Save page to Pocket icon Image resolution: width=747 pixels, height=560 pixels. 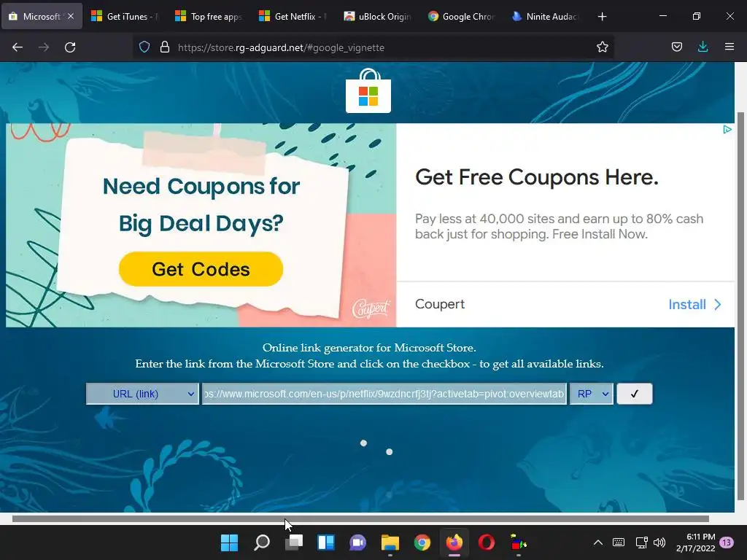tap(676, 47)
